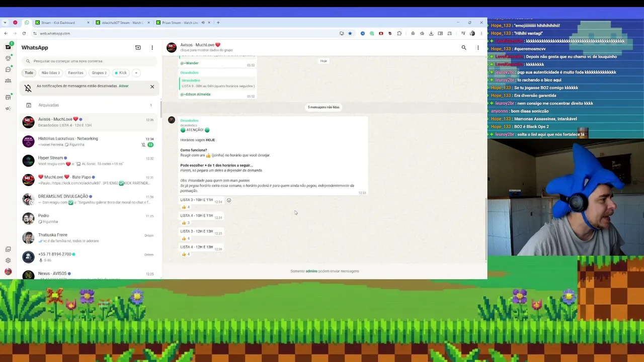Click thumbs-up reaction under LISTA 4 - 10H E 11H
This screenshot has width=644, height=362.
[185, 223]
